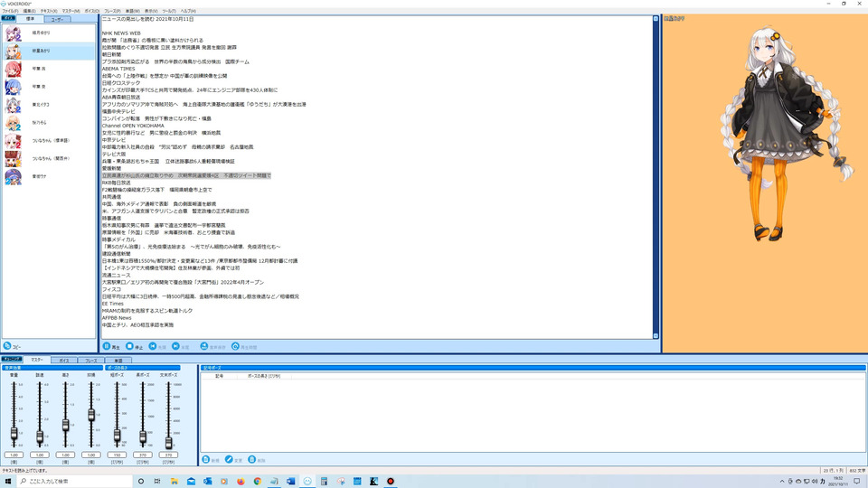Open the Windows Start menu
This screenshot has height=488, width=868.
click(8, 482)
